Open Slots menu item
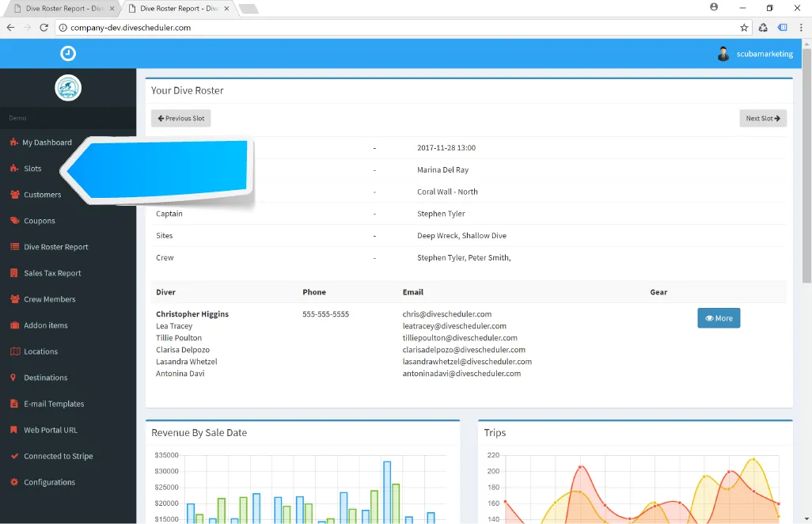The height and width of the screenshot is (524, 812). [32, 169]
